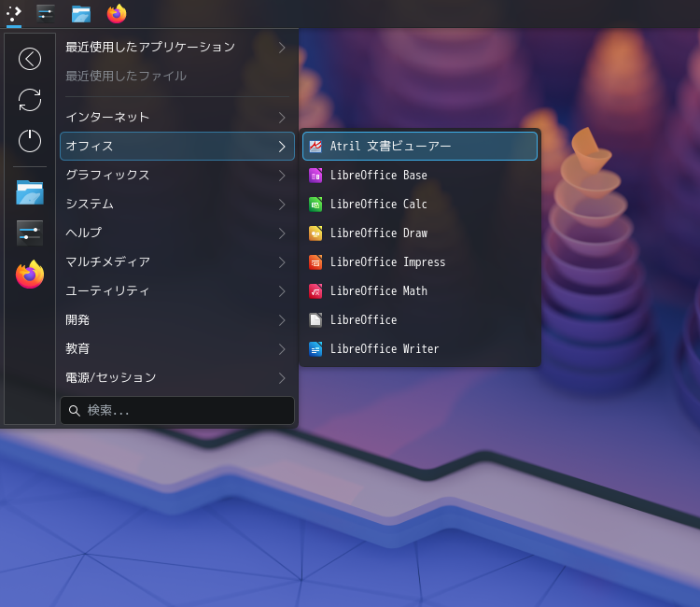Image resolution: width=700 pixels, height=607 pixels.
Task: Expand the インターネット submenu arrow
Action: (x=282, y=118)
